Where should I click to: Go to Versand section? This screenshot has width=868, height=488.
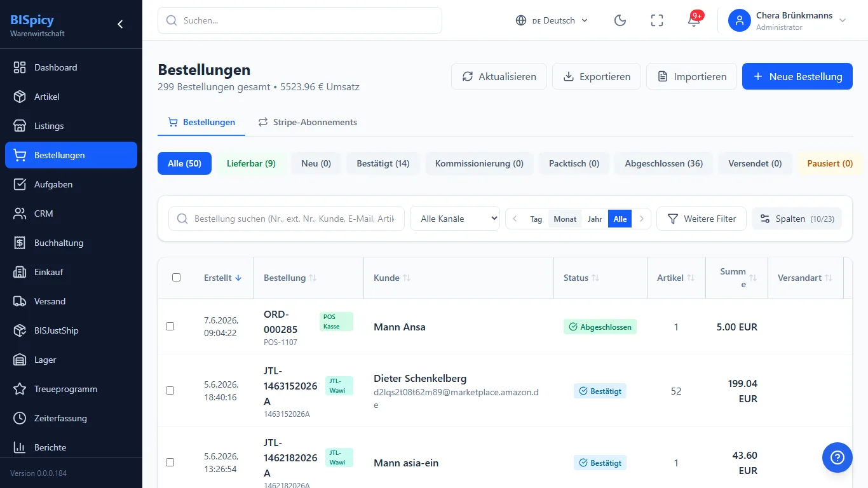(71, 301)
